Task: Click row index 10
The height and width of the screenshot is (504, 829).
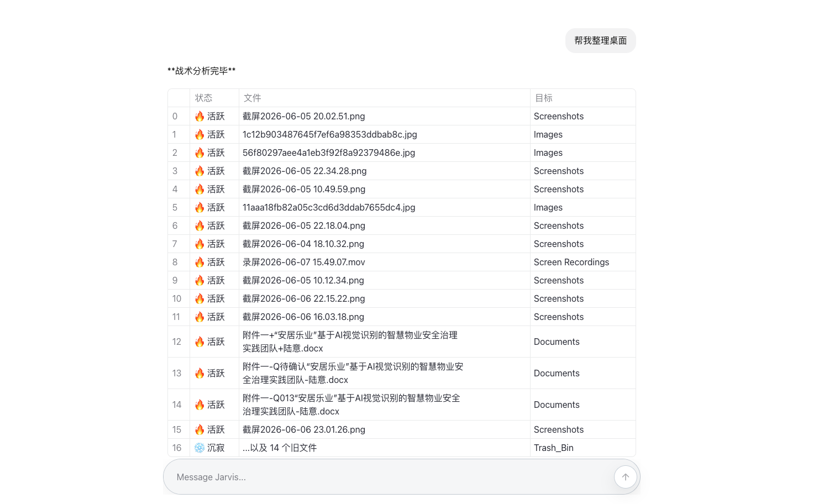Action: pos(176,298)
